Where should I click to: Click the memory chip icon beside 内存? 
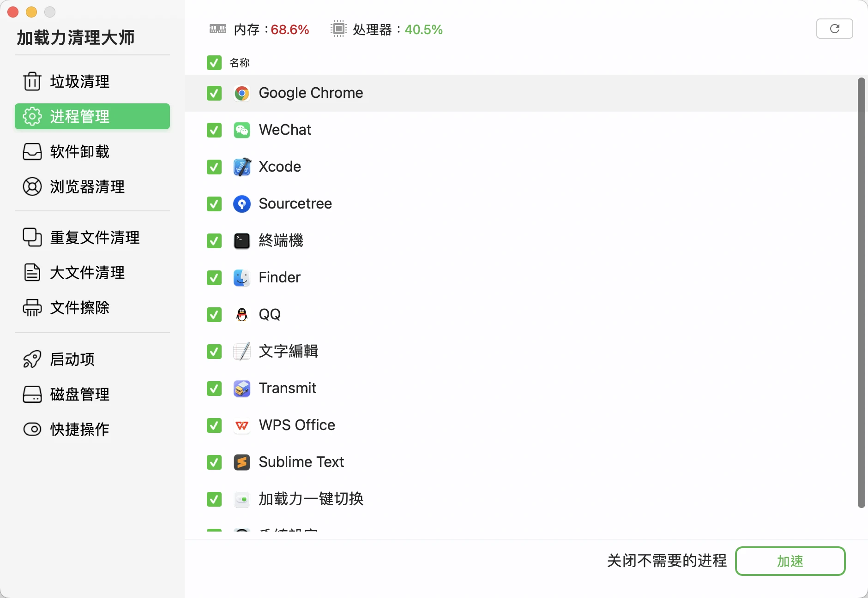(217, 29)
